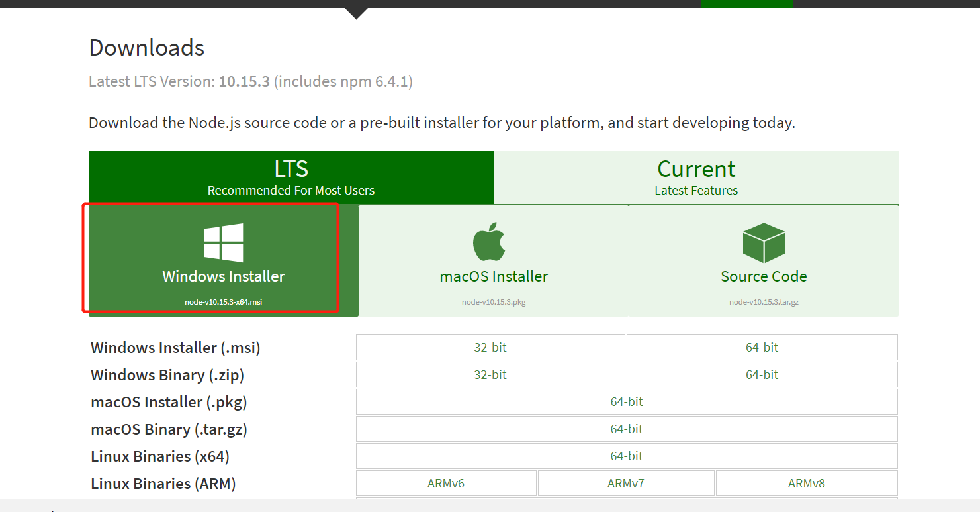Select 64-bit Linux Binaries (x64)
980x512 pixels.
(x=627, y=456)
